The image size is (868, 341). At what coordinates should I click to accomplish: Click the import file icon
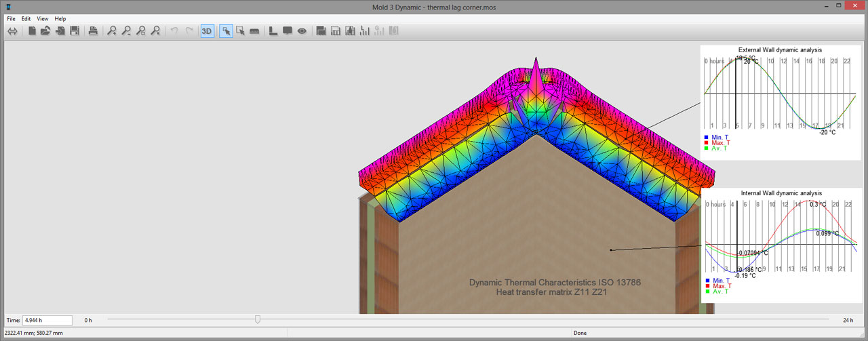[x=60, y=31]
